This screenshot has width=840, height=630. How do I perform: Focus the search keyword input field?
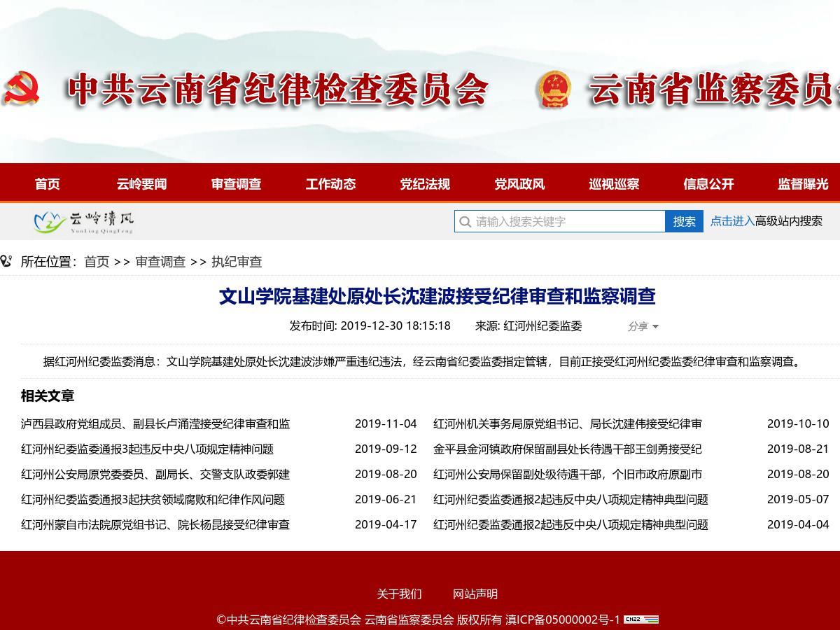(567, 222)
